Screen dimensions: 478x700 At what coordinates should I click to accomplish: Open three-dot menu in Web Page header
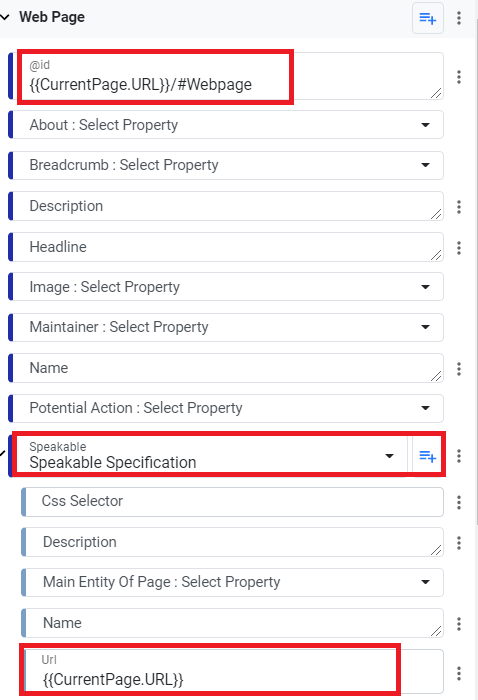pyautogui.click(x=459, y=18)
